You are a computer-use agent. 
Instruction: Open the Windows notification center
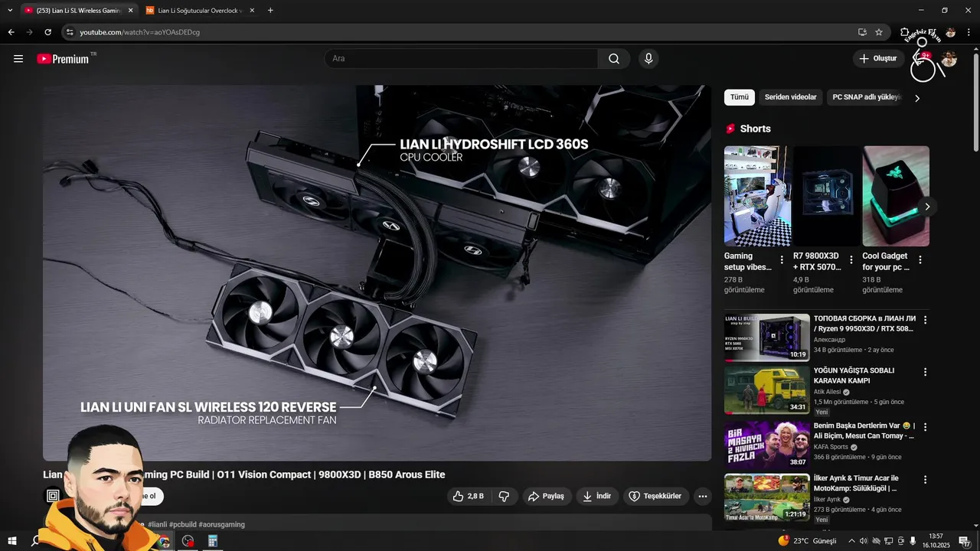pyautogui.click(x=965, y=541)
